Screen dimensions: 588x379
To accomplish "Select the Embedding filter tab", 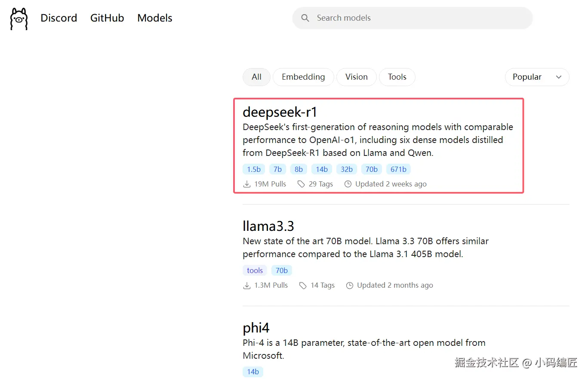I will coord(303,77).
